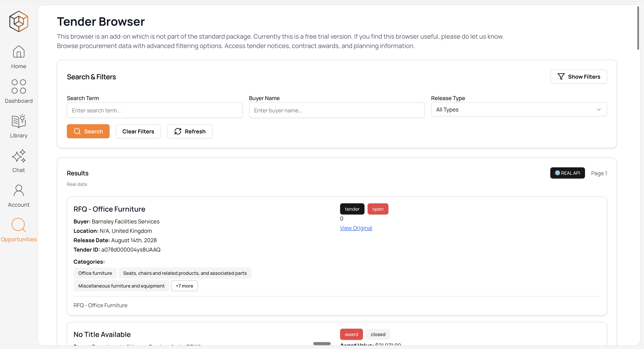644x349 pixels.
Task: Open Chat sparkle icon
Action: click(19, 156)
